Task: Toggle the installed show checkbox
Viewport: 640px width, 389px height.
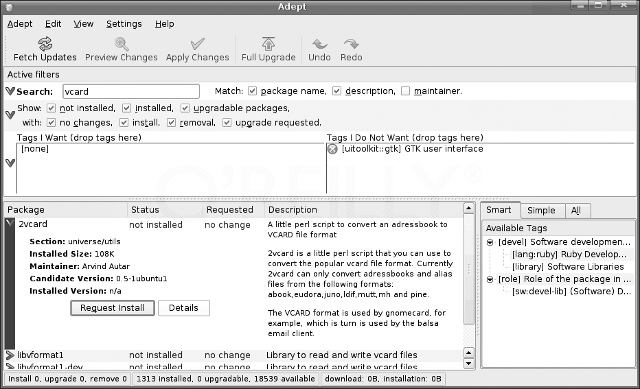Action: point(127,108)
